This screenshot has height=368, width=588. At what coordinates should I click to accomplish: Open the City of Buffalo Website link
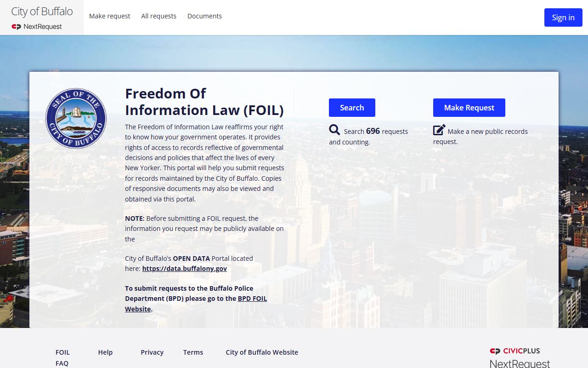click(x=262, y=352)
